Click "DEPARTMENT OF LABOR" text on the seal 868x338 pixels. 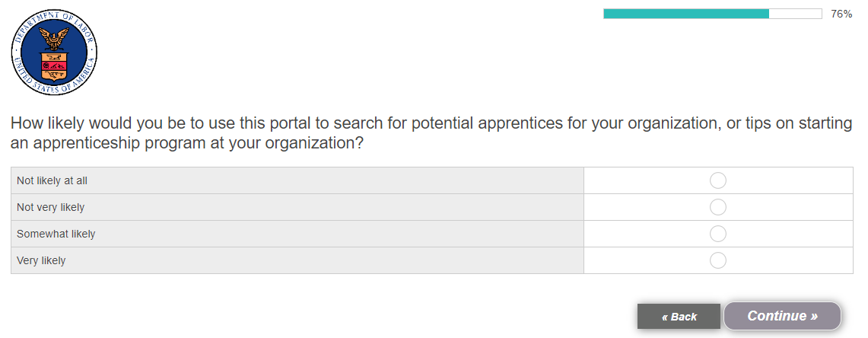tap(54, 15)
